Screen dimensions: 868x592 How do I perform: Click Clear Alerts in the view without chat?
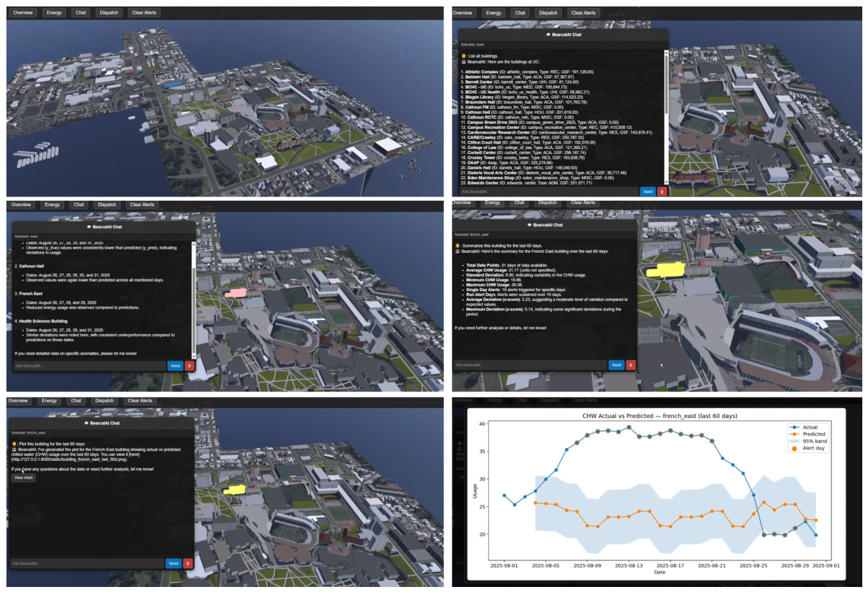[144, 13]
